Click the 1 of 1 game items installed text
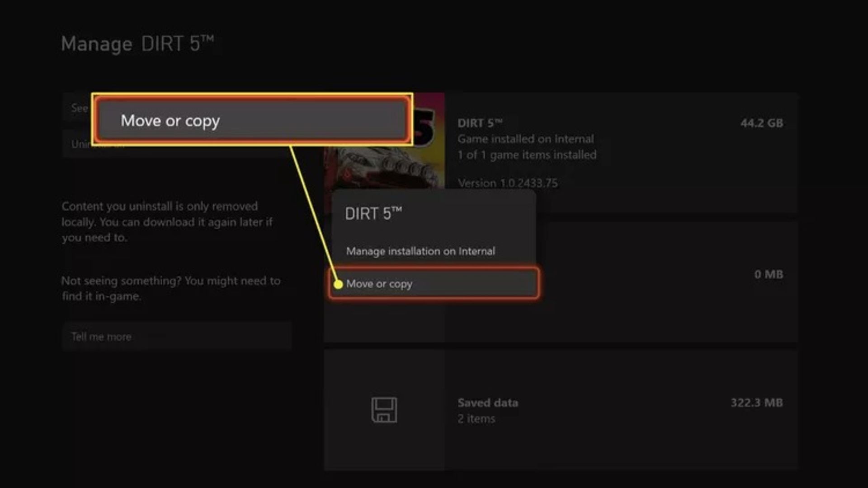The width and height of the screenshot is (868, 488). 527,155
